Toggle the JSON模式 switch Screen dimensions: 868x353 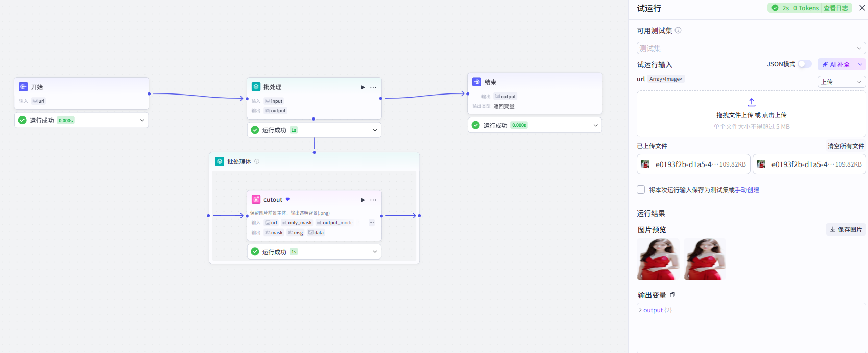click(805, 64)
